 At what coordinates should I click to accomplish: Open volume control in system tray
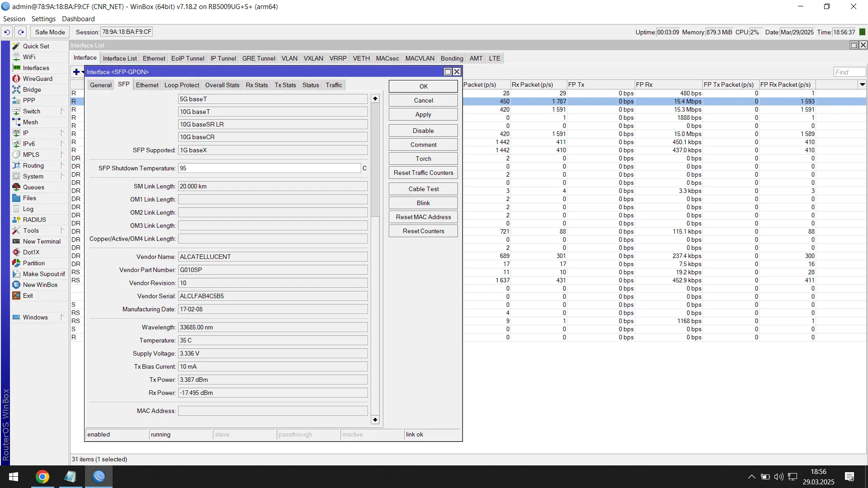click(778, 477)
